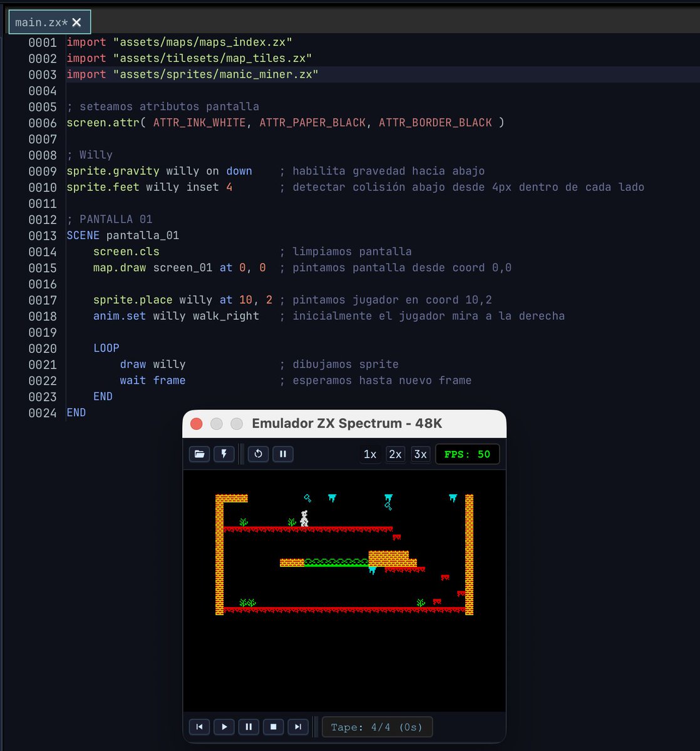
Task: Click the final END keyword on line 24
Action: pyautogui.click(x=76, y=413)
